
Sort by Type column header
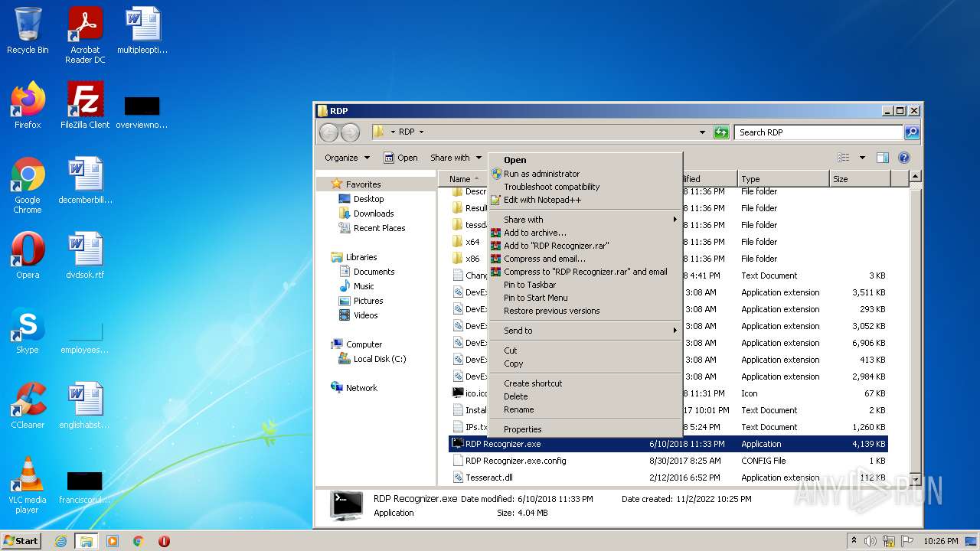(x=782, y=179)
